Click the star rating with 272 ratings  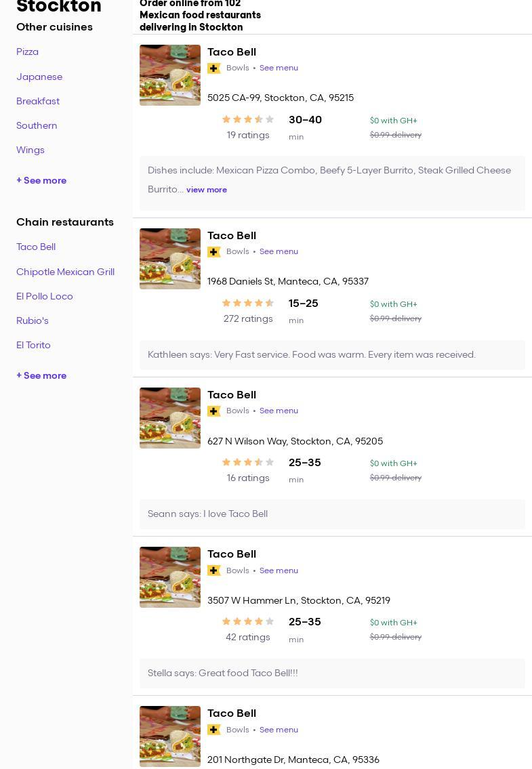pos(248,304)
